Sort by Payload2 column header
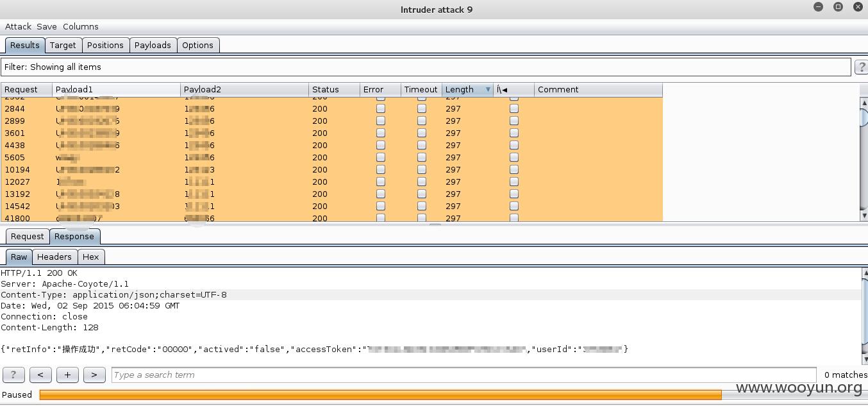 244,89
